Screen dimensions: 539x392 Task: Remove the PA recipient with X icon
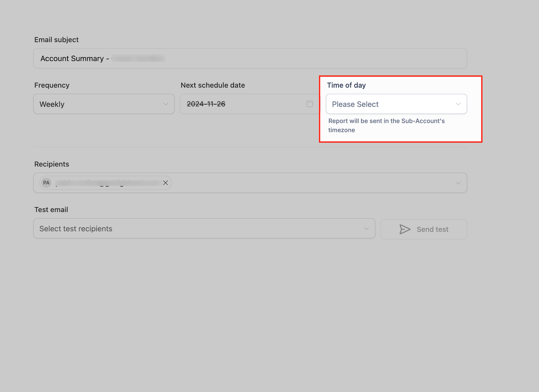165,183
